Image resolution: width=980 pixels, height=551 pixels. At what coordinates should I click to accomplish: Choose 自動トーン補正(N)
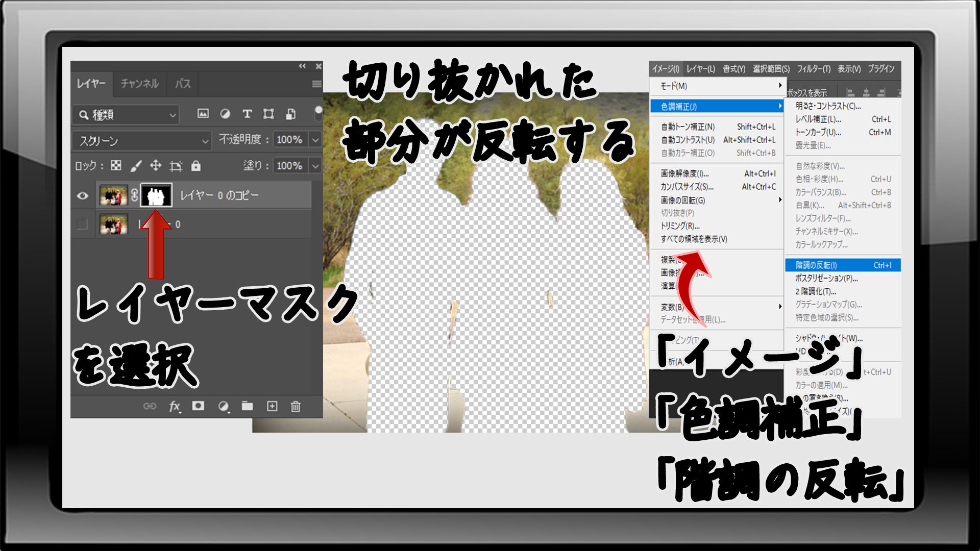(718, 127)
